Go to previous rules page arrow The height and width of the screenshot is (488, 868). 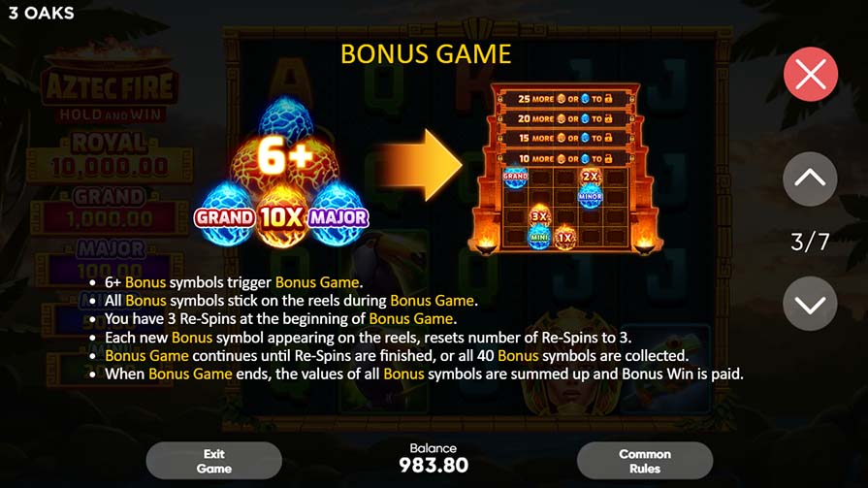pos(810,179)
